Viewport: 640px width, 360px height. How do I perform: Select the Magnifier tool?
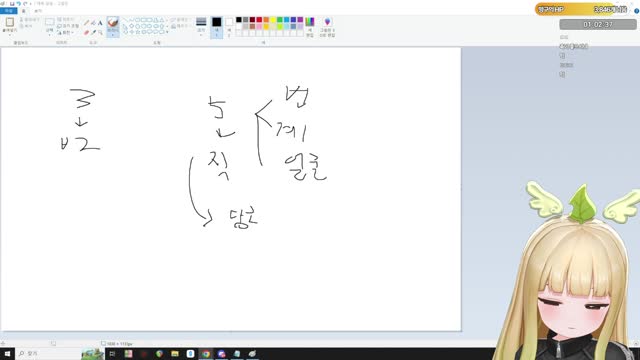click(100, 32)
